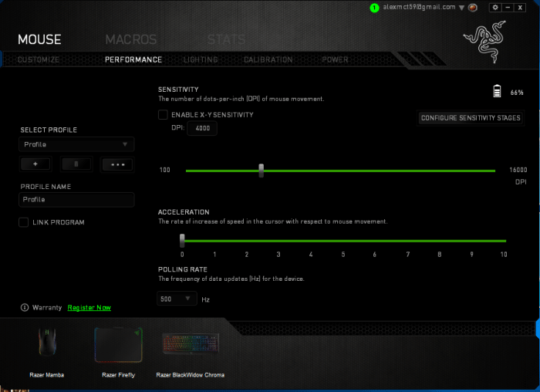Click the user avatar icon beside email

point(473,7)
